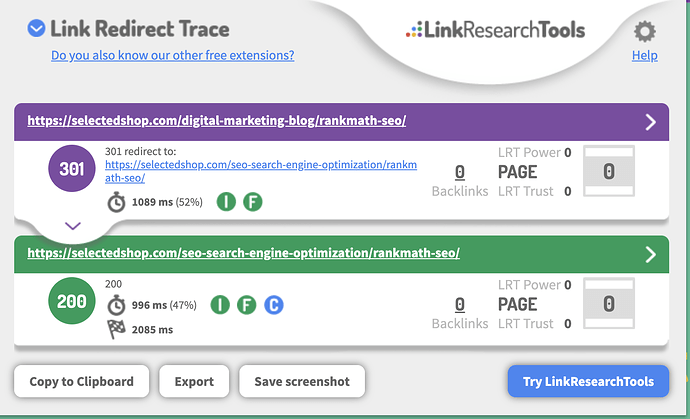The height and width of the screenshot is (419, 690).
Task: Collapse panel with Link Redirect Trace arrow
Action: coord(37,29)
